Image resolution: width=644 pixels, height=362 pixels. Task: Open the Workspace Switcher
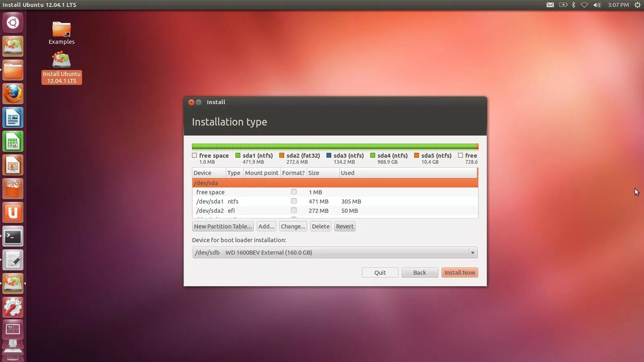click(13, 329)
